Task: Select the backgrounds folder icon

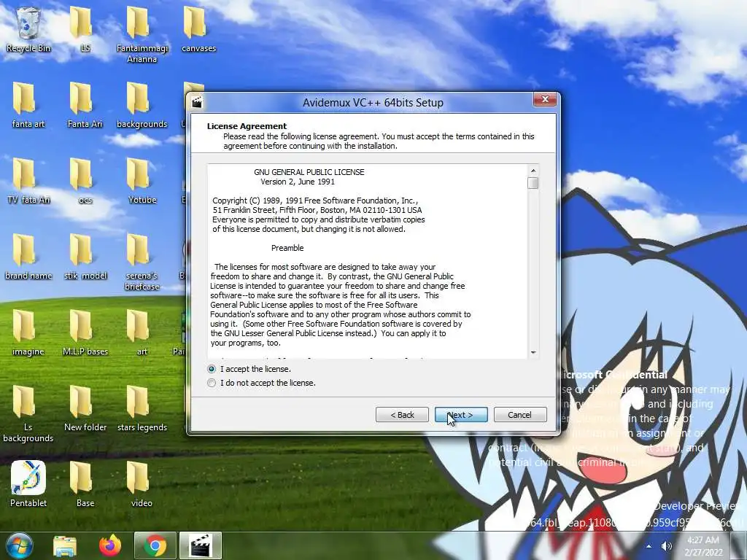Action: 142,105
